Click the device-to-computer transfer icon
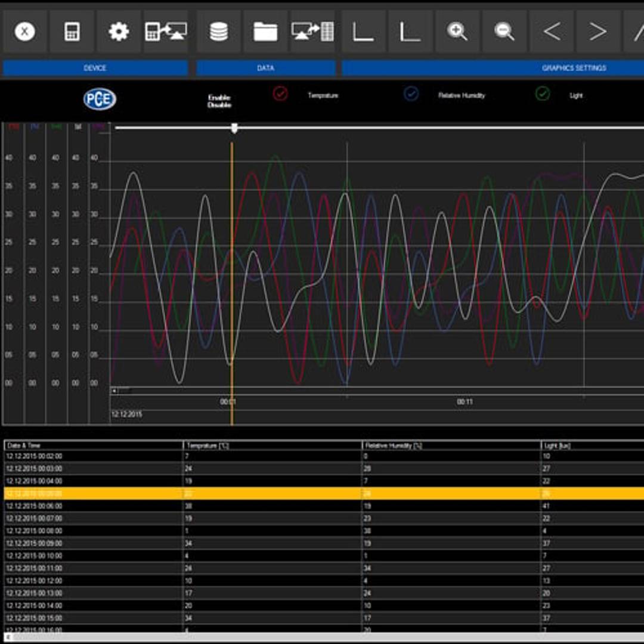The height and width of the screenshot is (644, 644). pyautogui.click(x=166, y=32)
